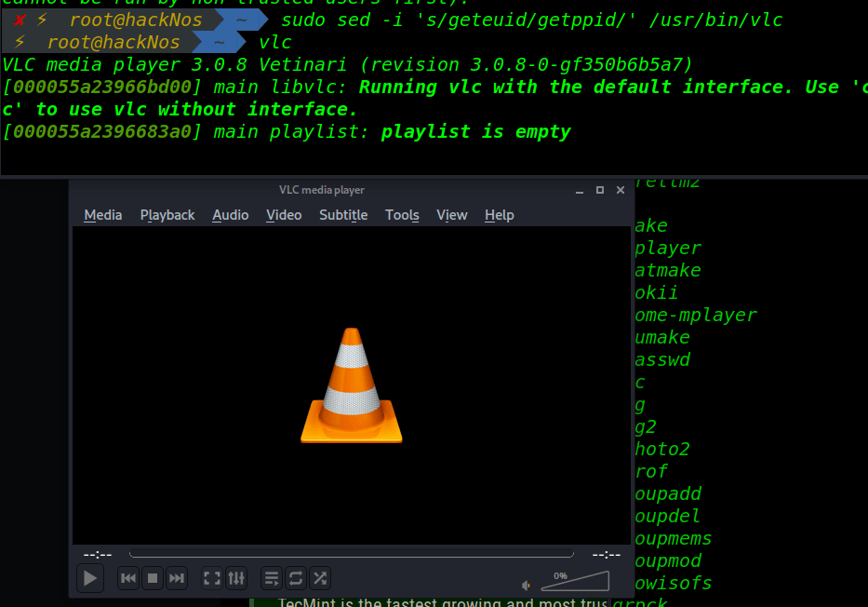Click the sed command in terminal
The image size is (868, 607).
pyautogui.click(x=531, y=20)
